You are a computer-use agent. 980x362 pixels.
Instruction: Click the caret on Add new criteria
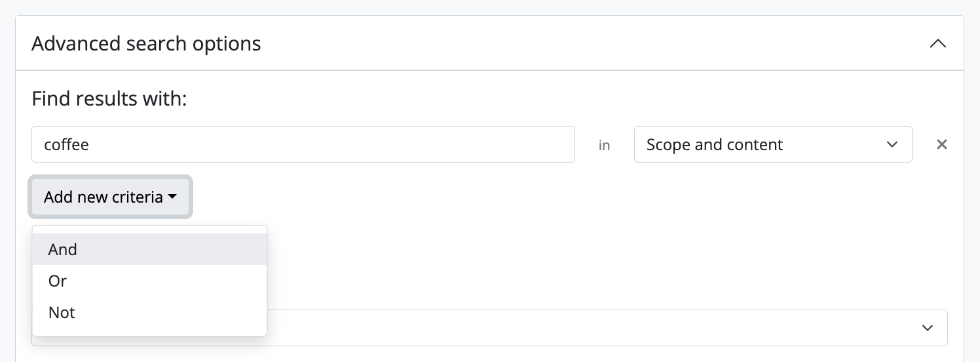point(172,197)
